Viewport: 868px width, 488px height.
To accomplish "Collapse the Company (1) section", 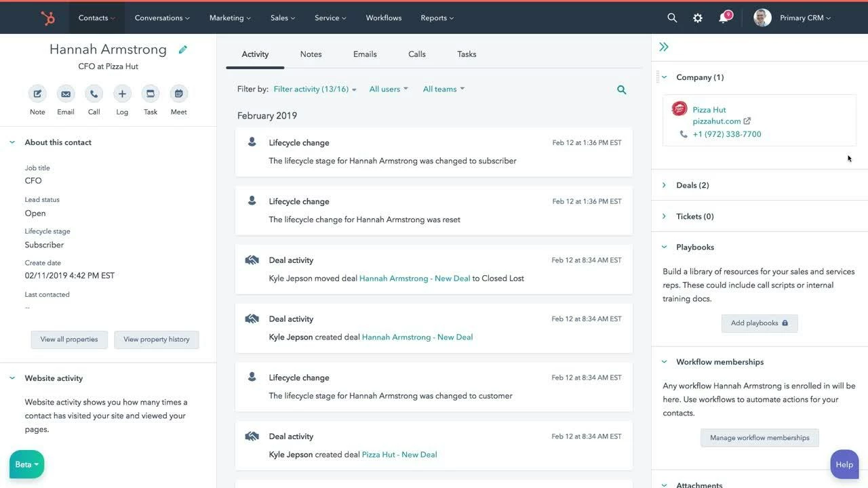I will (664, 77).
